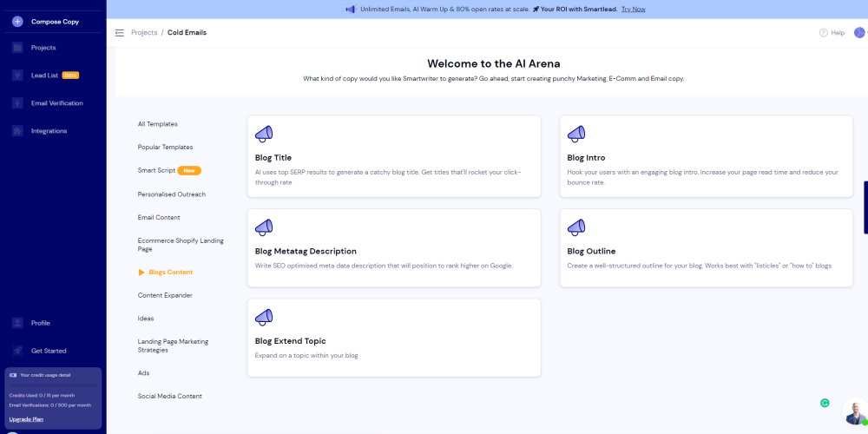Open the user avatar dropdown

(860, 33)
